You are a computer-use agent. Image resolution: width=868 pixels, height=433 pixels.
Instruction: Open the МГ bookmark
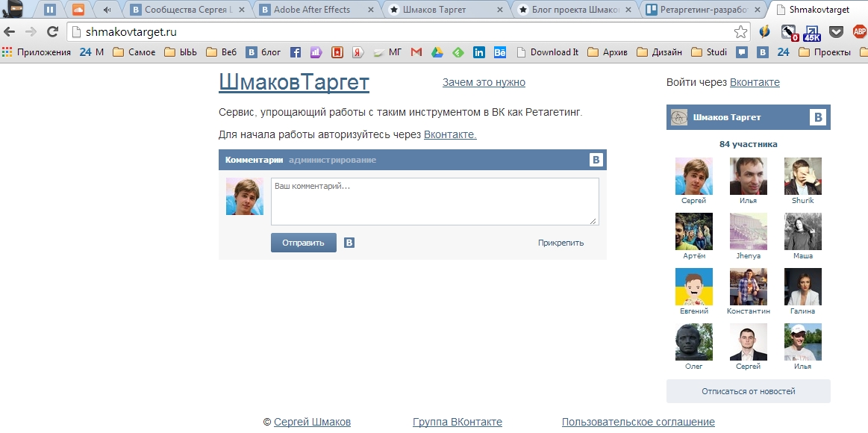pyautogui.click(x=387, y=52)
